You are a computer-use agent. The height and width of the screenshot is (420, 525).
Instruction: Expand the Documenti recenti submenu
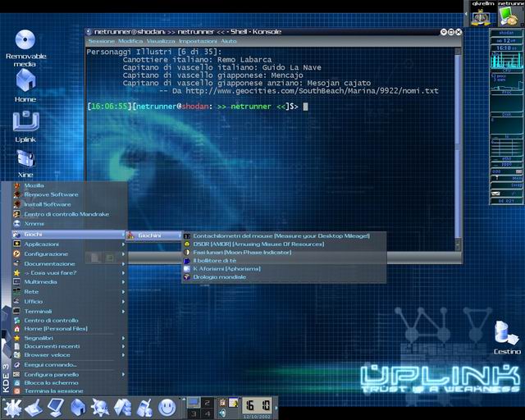69,346
